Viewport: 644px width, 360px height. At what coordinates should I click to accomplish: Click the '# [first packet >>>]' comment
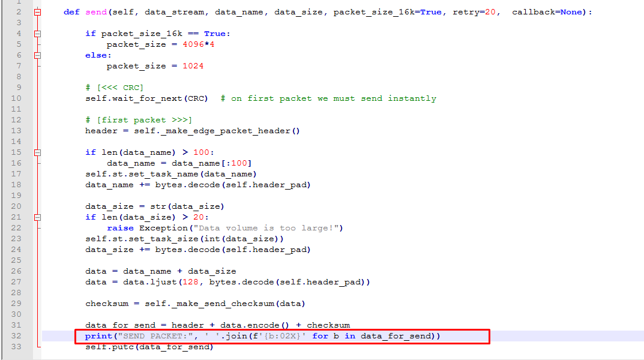[139, 120]
